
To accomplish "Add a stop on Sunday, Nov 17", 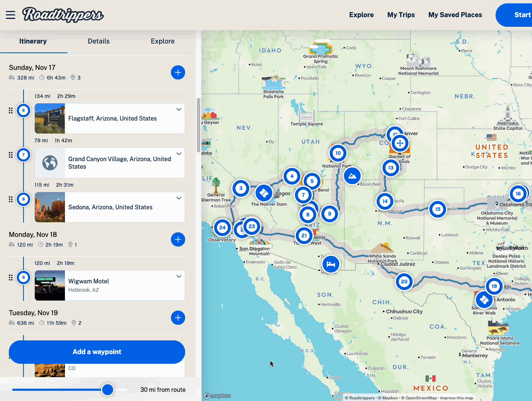I will tap(178, 72).
